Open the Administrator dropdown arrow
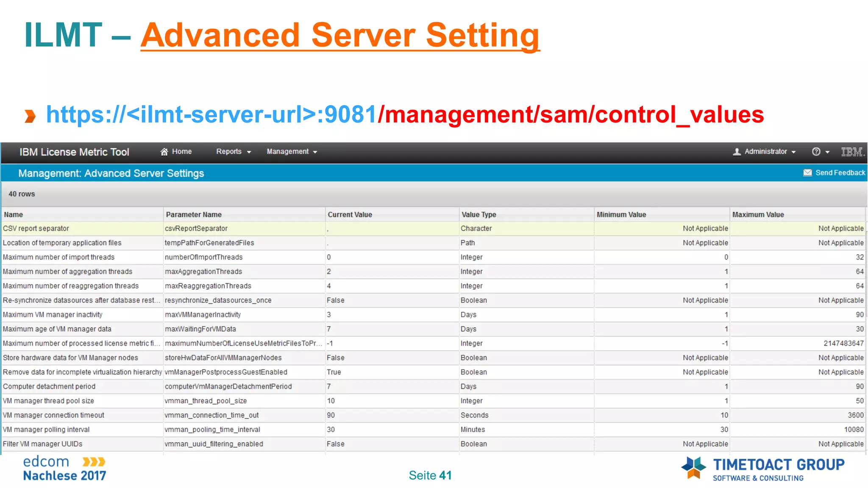868x488 pixels. coord(793,152)
